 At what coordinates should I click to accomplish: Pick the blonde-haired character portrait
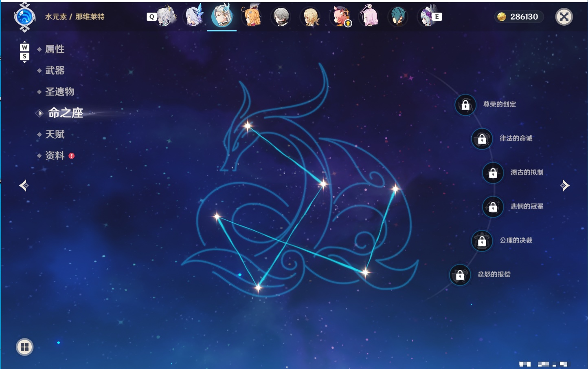[x=310, y=17]
